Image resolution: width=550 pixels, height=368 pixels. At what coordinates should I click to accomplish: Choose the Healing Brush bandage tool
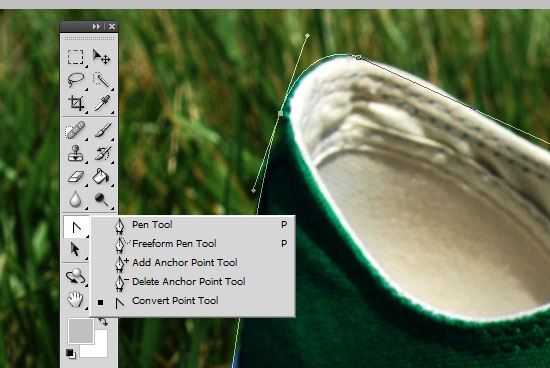(75, 130)
